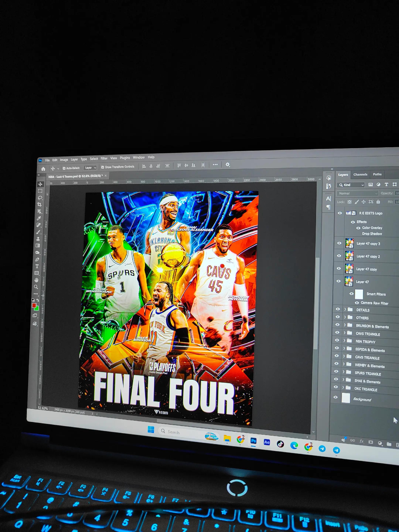This screenshot has width=399, height=532.
Task: Select the Rectangular Marquee tool
Action: click(40, 191)
